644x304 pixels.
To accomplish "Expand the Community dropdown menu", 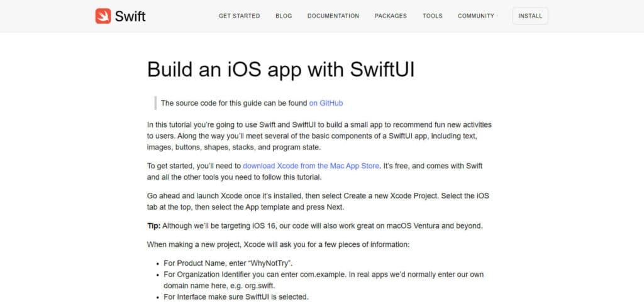I will tap(478, 16).
